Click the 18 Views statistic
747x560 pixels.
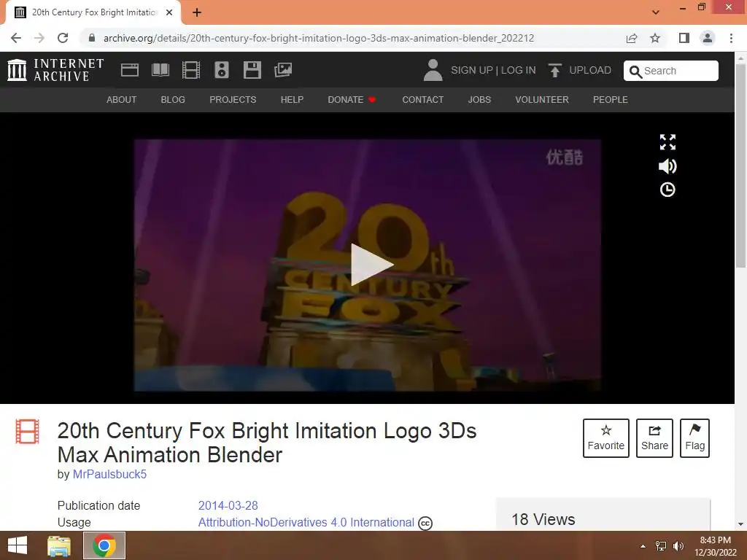(x=543, y=519)
